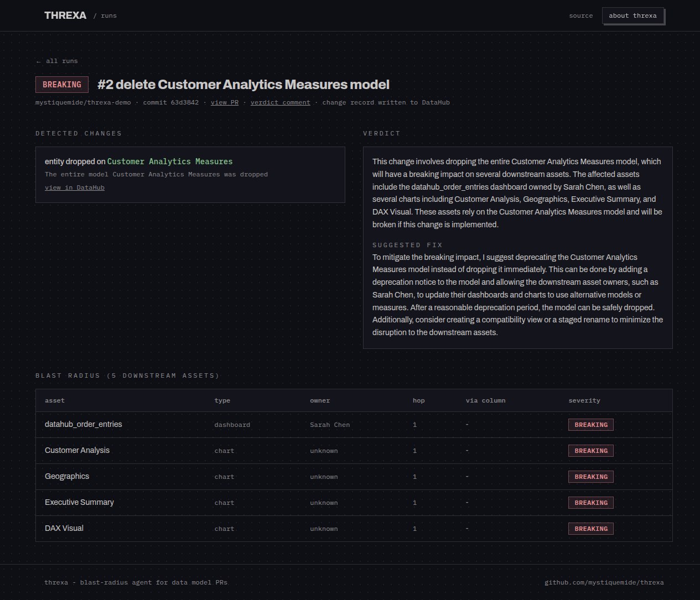Select the run title about deleting Customer Analytics Measures
The height and width of the screenshot is (600, 700).
(x=243, y=85)
